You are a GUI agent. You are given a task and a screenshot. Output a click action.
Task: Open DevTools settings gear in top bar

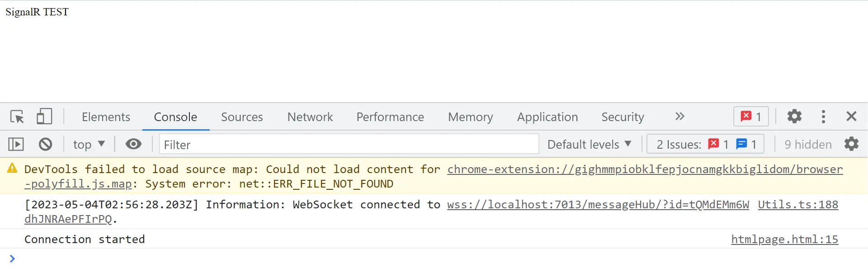[794, 117]
